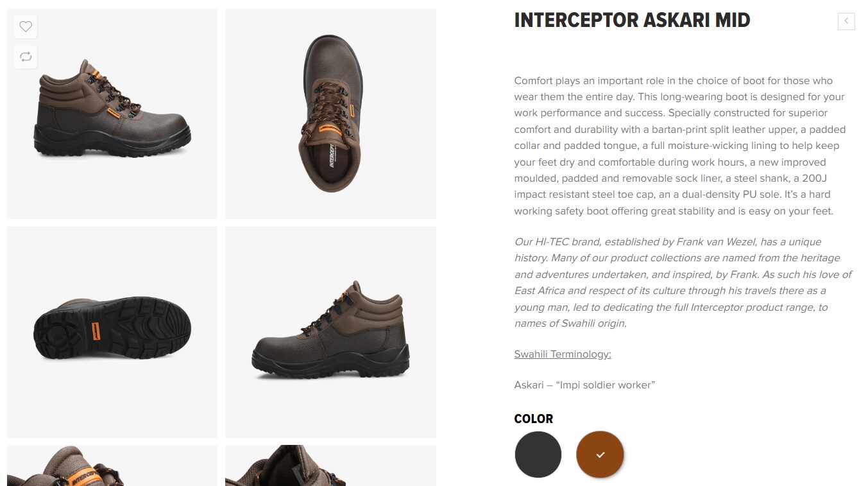Click the Swahili Terminology underlined link

coord(563,354)
